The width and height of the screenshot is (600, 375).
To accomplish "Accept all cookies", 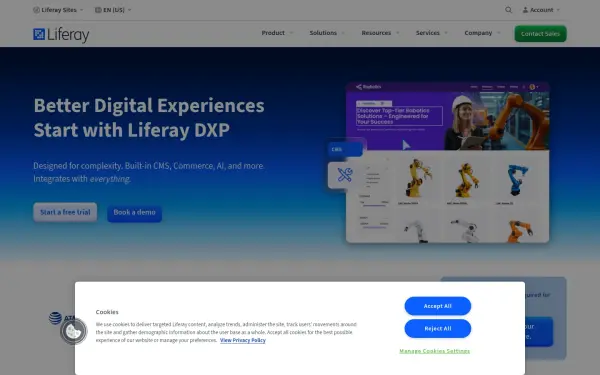I will pos(438,306).
